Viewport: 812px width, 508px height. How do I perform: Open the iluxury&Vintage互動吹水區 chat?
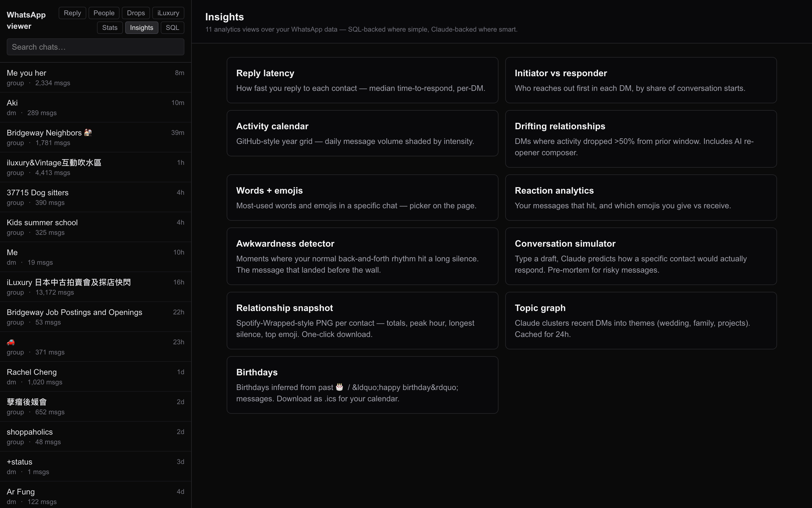95,167
